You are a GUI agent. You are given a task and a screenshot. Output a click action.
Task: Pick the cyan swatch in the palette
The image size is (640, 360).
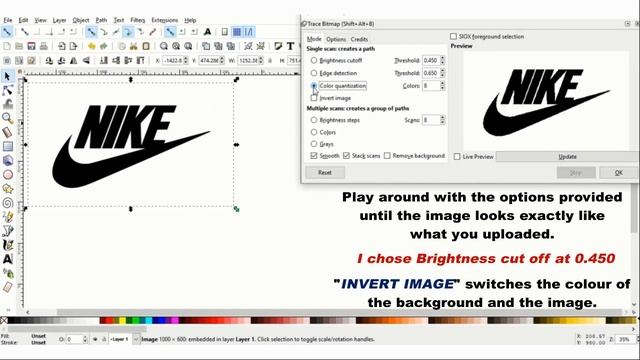click(x=149, y=320)
